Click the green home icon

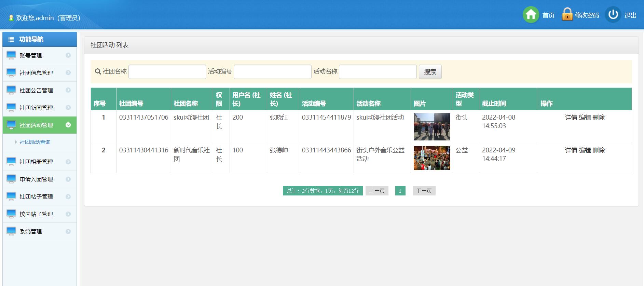tap(531, 15)
